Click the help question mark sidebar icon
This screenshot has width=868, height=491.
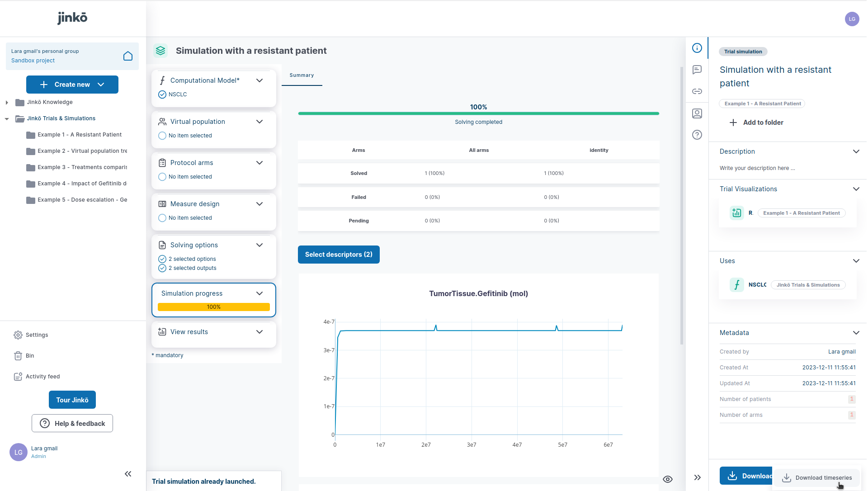click(x=697, y=135)
